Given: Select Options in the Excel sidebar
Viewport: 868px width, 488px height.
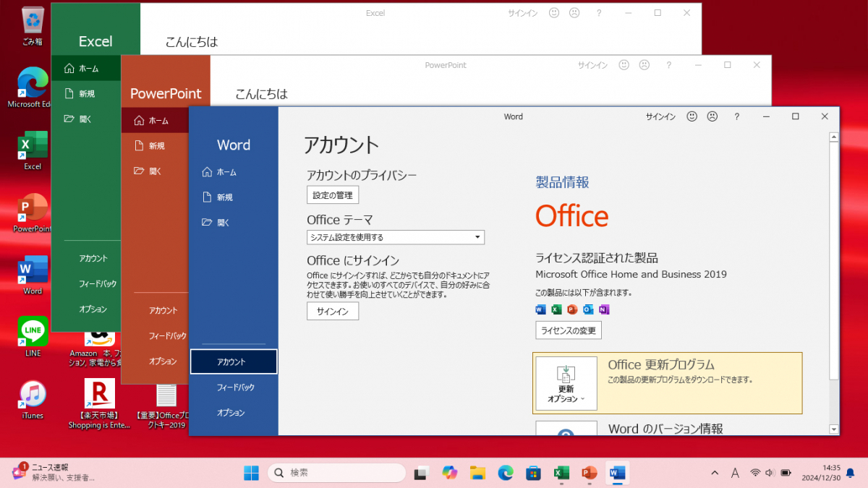Looking at the screenshot, I should (93, 309).
